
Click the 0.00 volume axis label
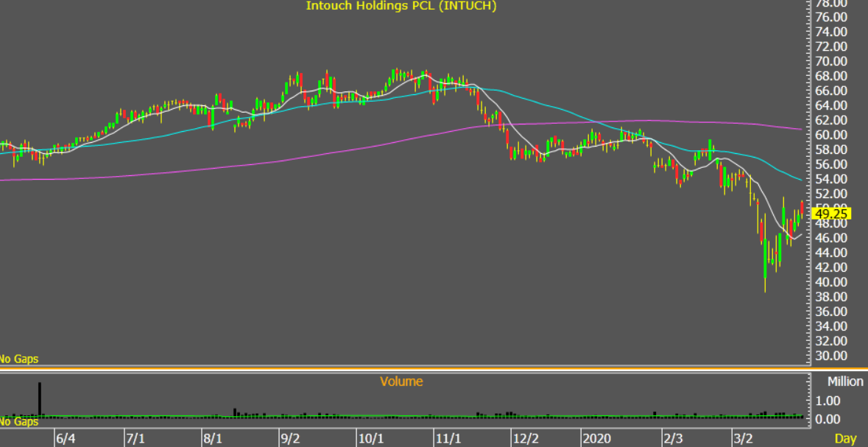click(x=829, y=419)
